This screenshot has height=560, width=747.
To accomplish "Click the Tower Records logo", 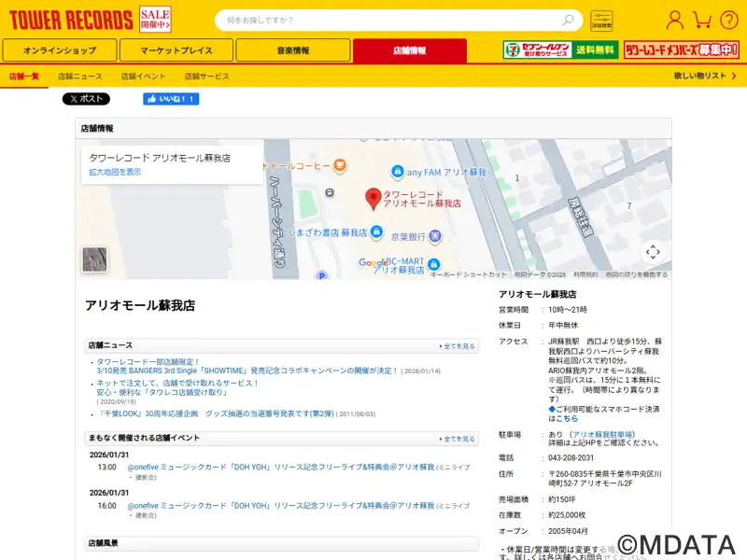I will (69, 20).
